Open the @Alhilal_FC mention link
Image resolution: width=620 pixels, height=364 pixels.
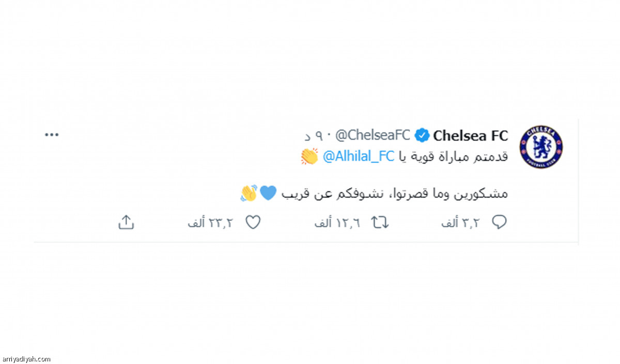click(359, 156)
